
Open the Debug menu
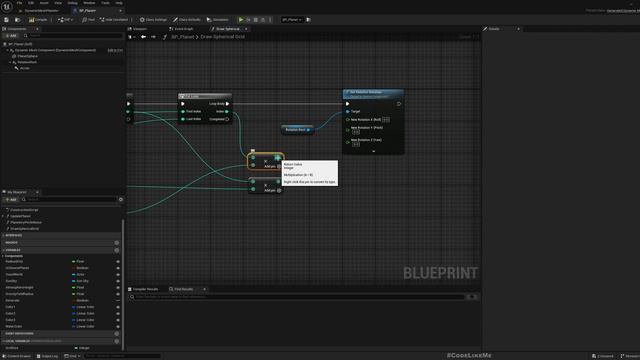pos(72,3)
